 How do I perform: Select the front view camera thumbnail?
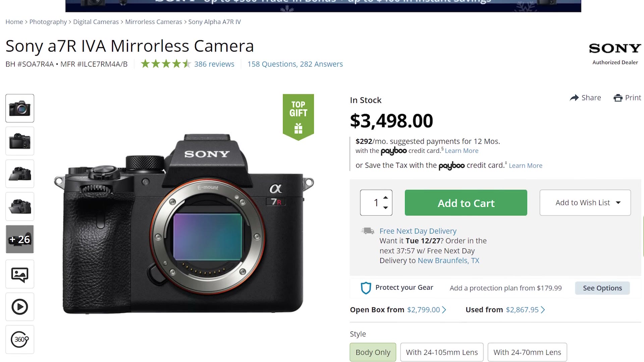20,108
